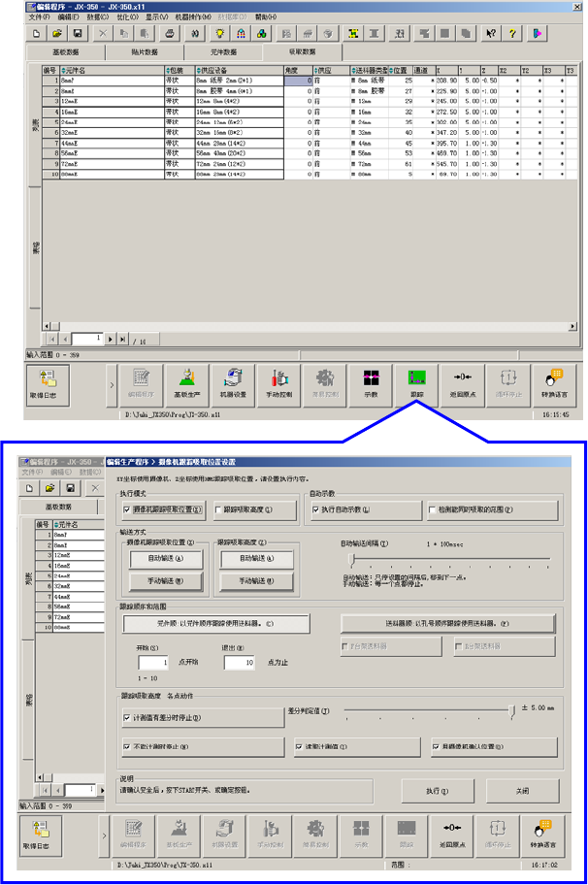Click sort arrows on 元件名 column header, upper table
The image size is (588, 885).
click(x=63, y=71)
